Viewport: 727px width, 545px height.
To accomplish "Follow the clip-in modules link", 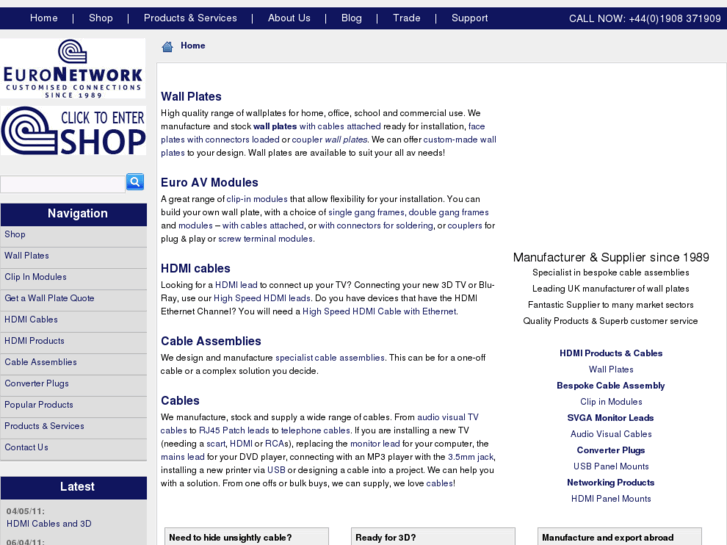I will click(x=257, y=199).
